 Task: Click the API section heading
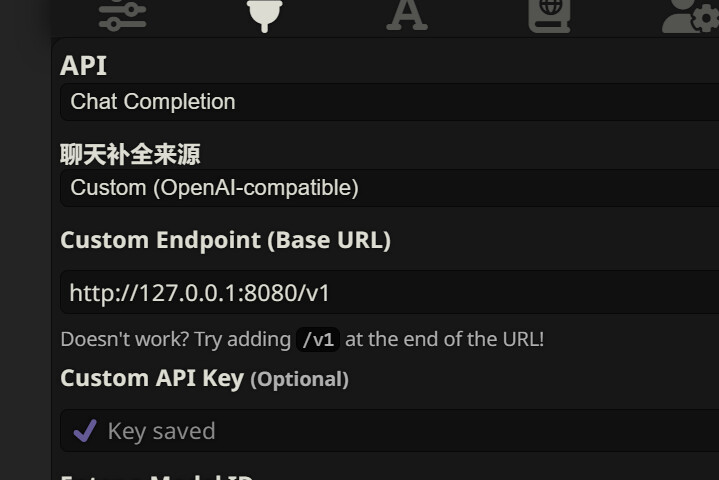[x=83, y=66]
